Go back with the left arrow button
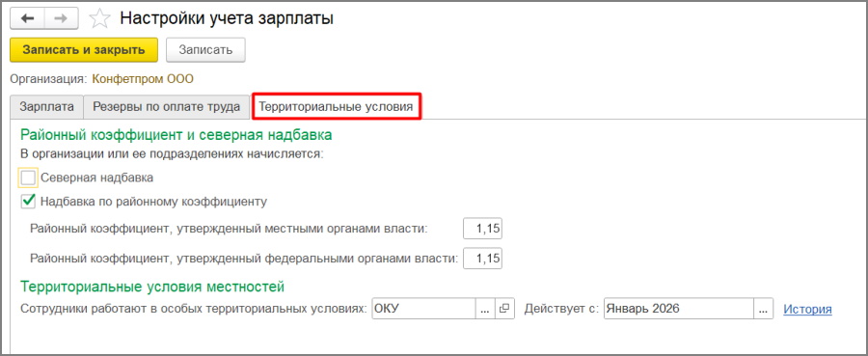The height and width of the screenshot is (356, 868). tap(27, 18)
